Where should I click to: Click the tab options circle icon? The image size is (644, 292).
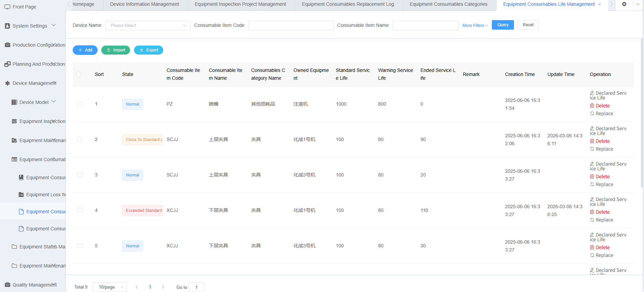pos(624,4)
